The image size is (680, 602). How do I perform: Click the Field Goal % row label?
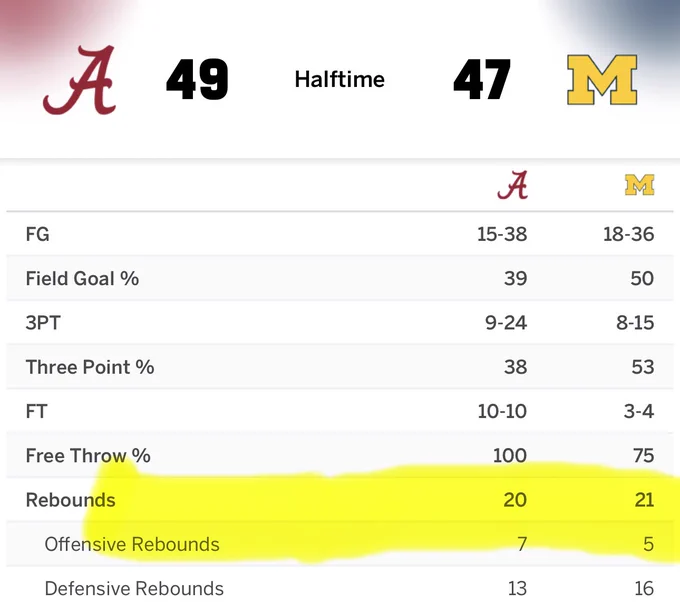click(x=82, y=279)
